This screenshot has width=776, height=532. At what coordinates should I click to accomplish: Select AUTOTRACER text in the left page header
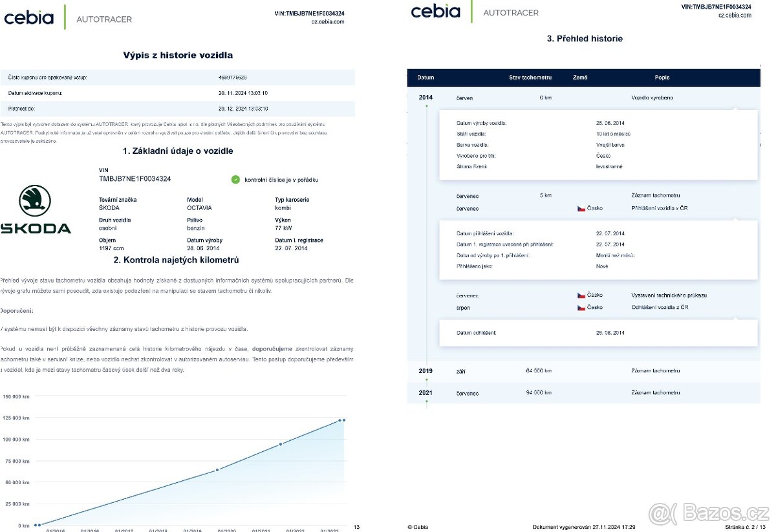(104, 19)
